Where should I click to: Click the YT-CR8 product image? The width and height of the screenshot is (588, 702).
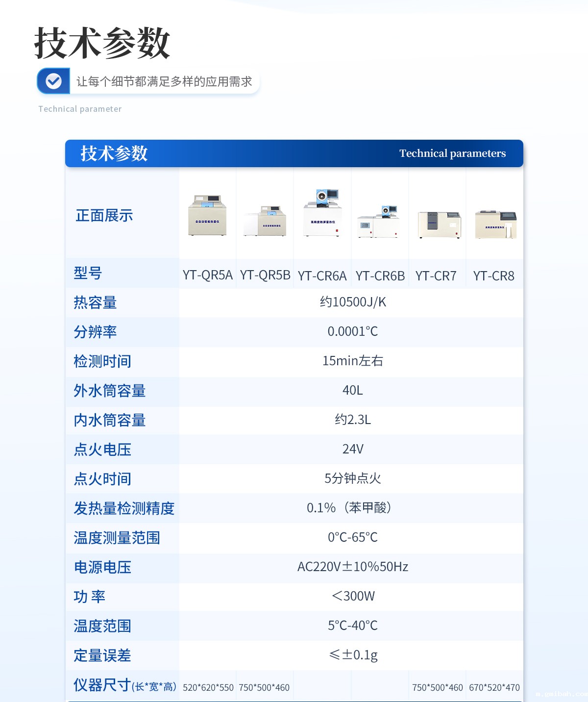point(496,225)
